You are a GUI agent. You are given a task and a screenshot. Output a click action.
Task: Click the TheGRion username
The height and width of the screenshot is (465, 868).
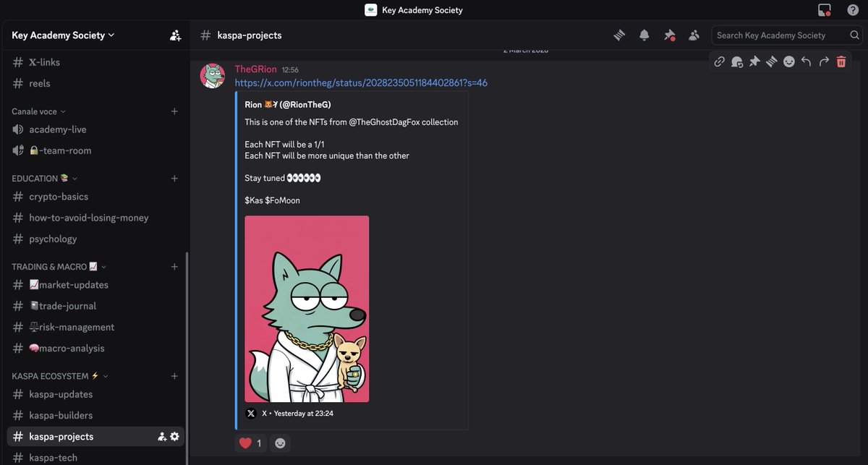click(255, 69)
